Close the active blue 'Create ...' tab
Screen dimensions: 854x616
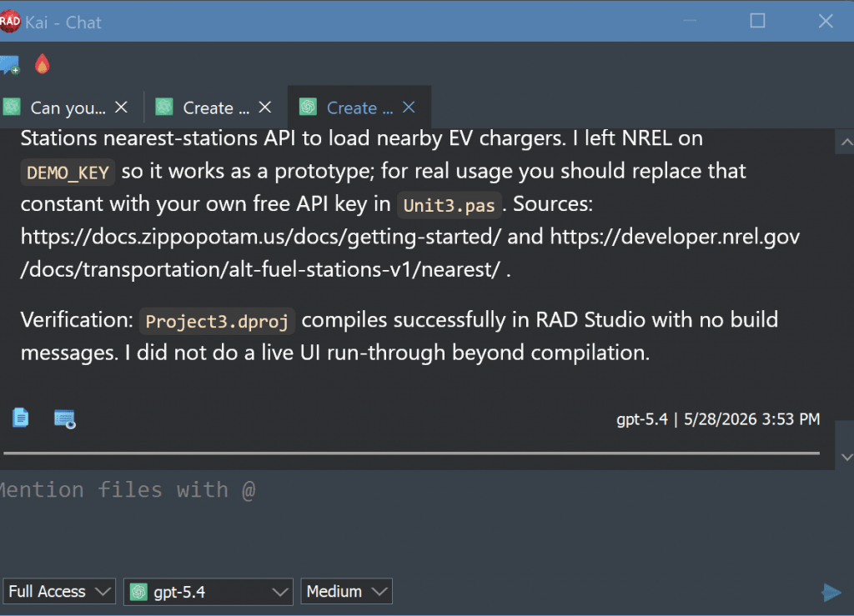pos(409,108)
